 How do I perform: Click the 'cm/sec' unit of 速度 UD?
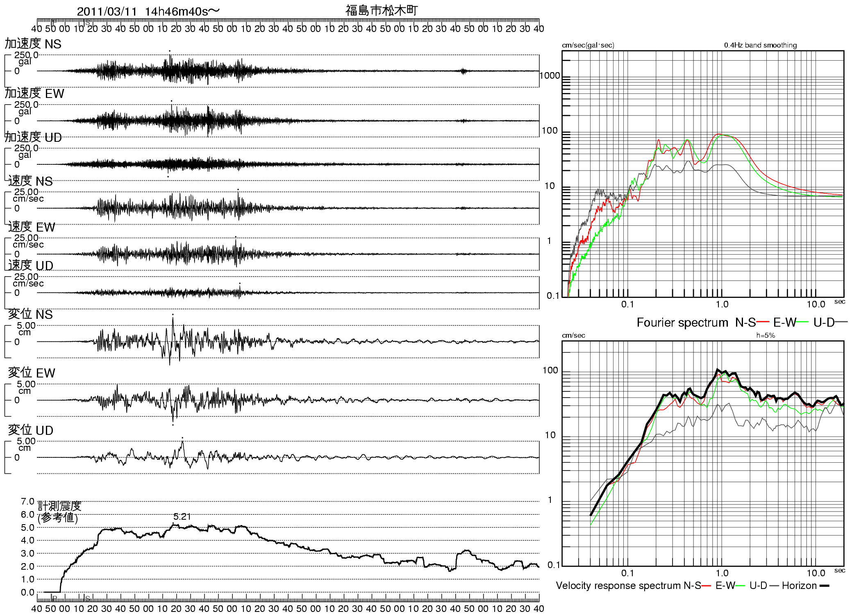click(x=28, y=283)
